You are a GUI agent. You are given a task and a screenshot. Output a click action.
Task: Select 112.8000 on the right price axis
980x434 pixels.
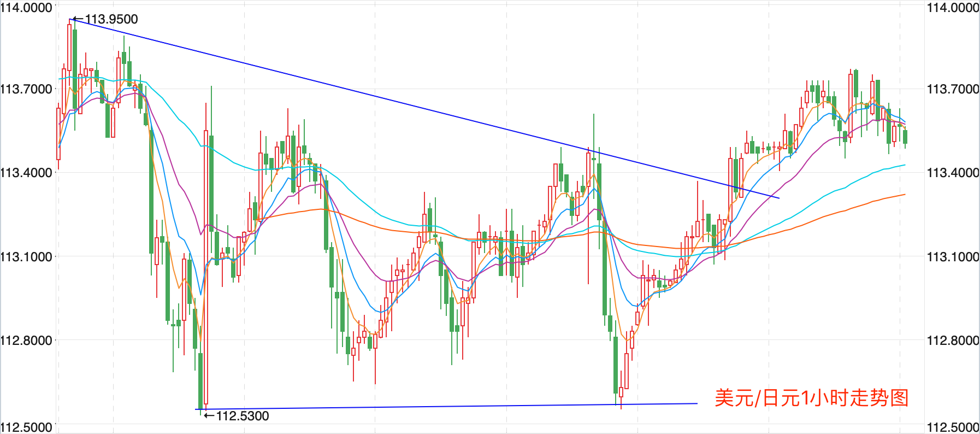point(953,340)
